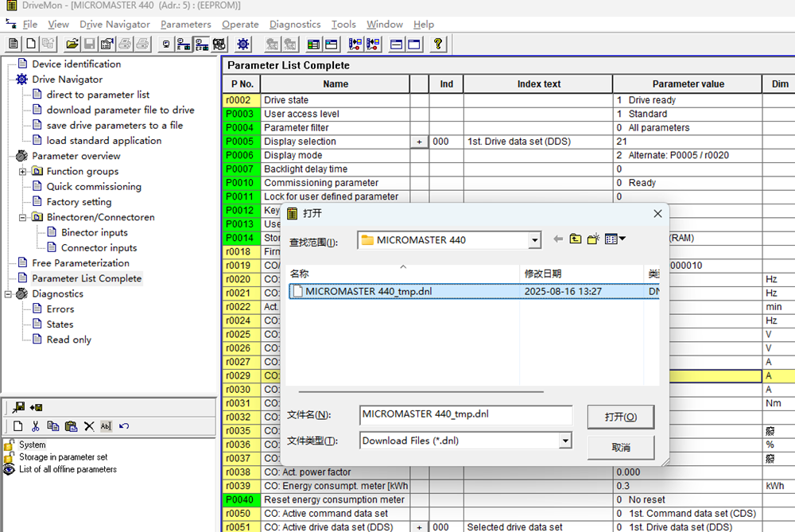The image size is (795, 532).
Task: Collapse the Binectoren/Connectoren tree node
Action: (23, 217)
